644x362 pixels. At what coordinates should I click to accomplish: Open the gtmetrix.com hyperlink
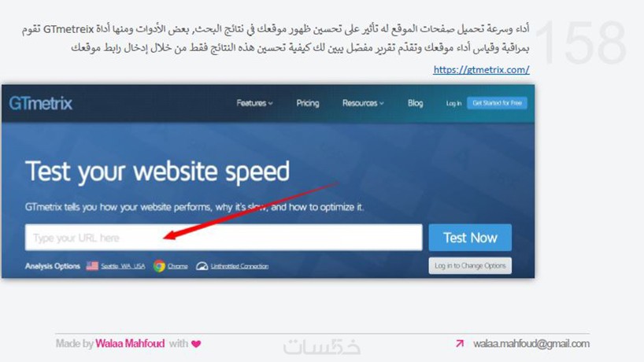[481, 70]
